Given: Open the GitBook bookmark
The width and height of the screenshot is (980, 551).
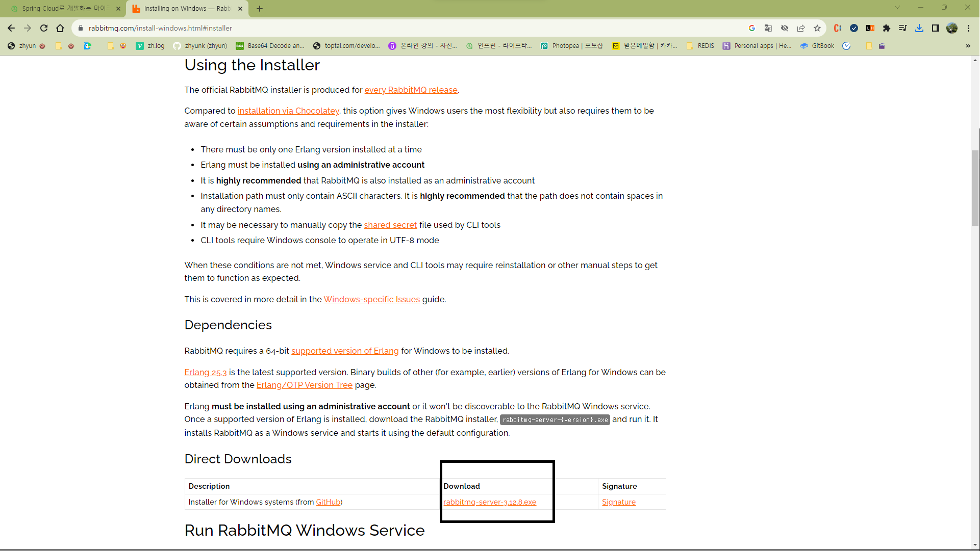Looking at the screenshot, I should pyautogui.click(x=817, y=46).
